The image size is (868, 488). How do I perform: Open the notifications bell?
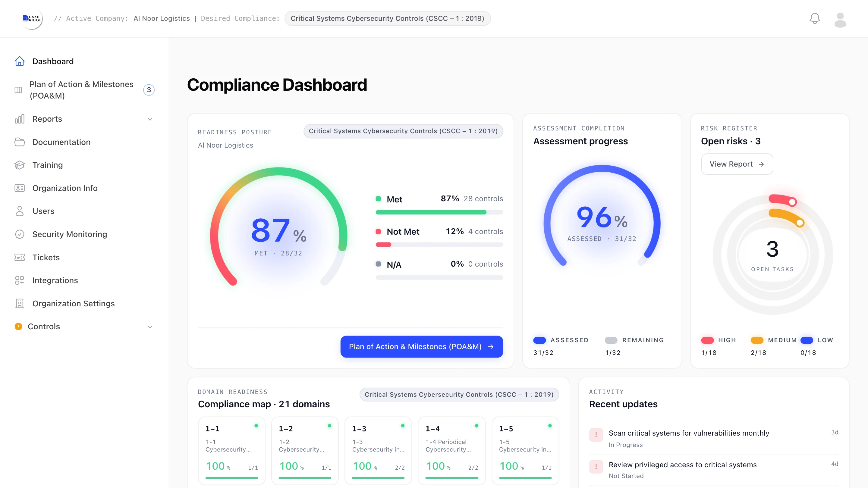click(x=814, y=18)
